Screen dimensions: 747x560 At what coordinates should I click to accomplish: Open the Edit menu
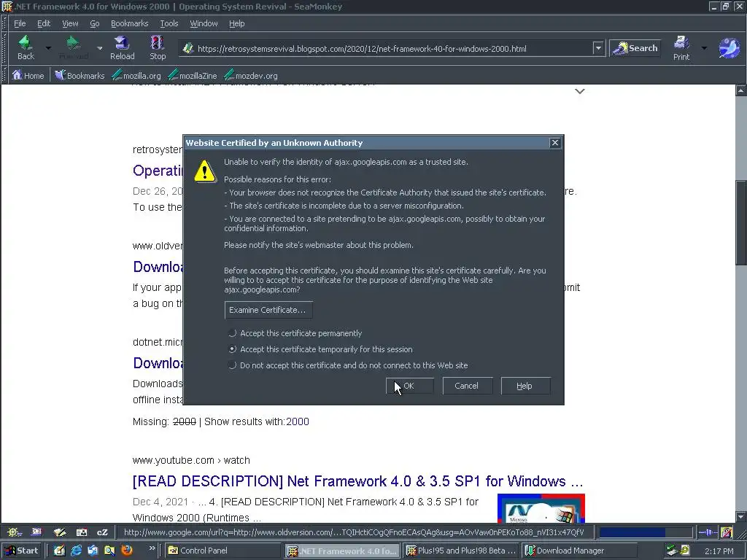[x=44, y=23]
